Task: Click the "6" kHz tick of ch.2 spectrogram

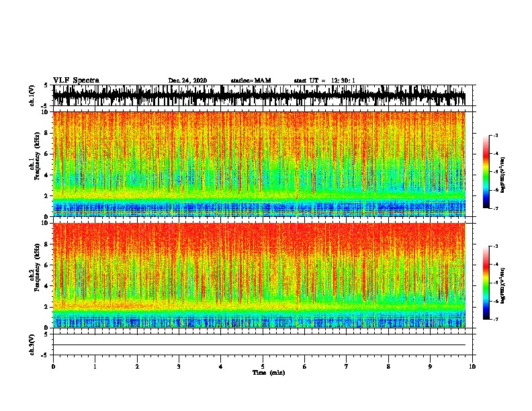Action: (x=47, y=265)
